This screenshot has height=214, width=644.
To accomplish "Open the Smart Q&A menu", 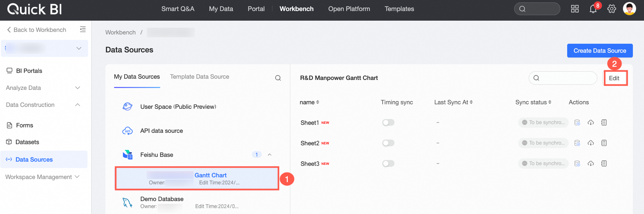I will [x=178, y=9].
